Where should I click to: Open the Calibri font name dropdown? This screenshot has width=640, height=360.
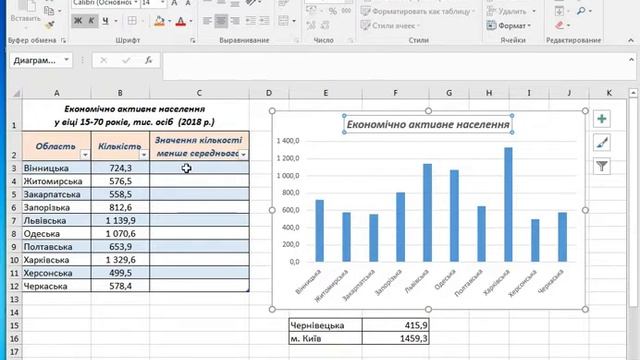(136, 3)
